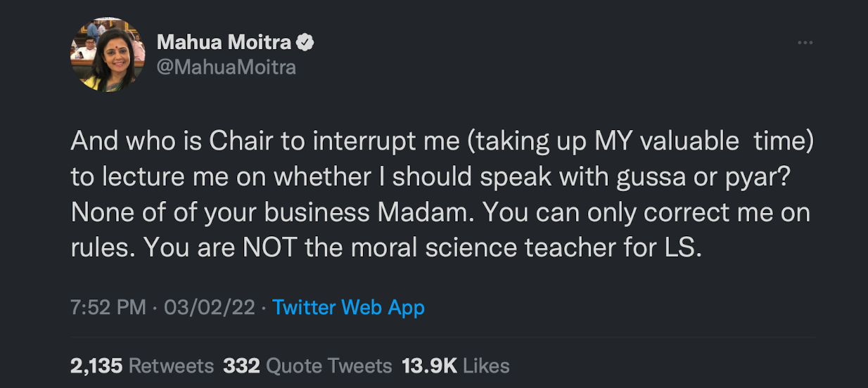Click the blue verified badge icon
The height and width of the screenshot is (388, 868).
pyautogui.click(x=305, y=43)
